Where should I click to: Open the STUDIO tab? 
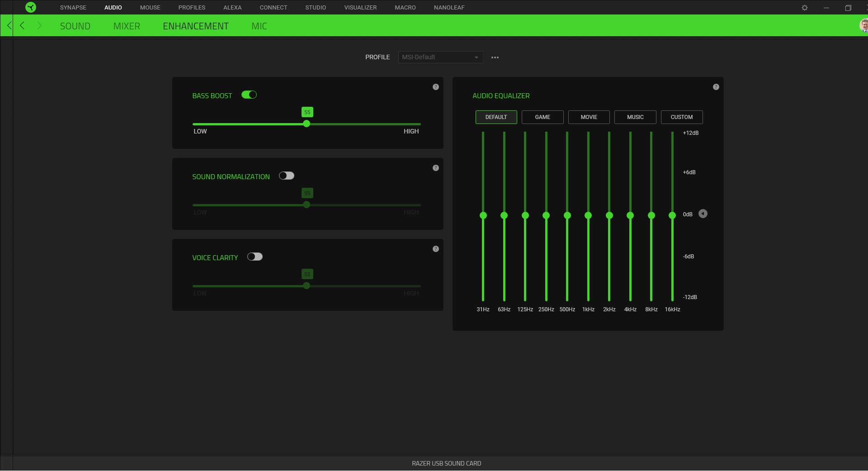316,8
